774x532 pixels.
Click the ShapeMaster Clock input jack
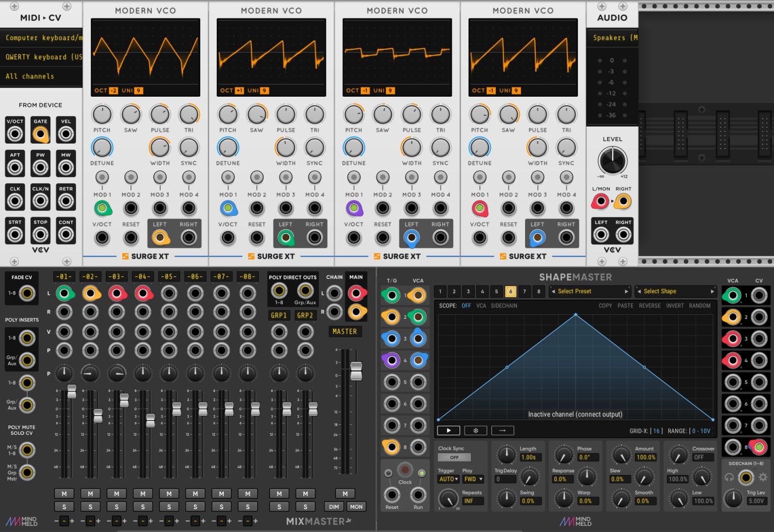[405, 470]
